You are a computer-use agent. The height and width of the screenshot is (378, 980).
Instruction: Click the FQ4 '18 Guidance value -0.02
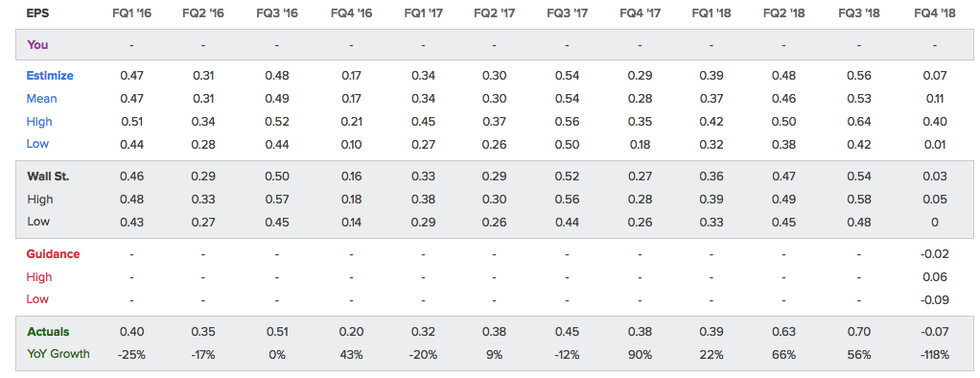pyautogui.click(x=934, y=254)
